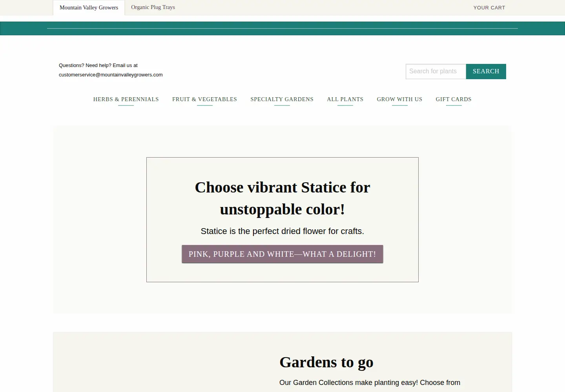Open the All Plants menu
This screenshot has height=392, width=565.
[x=345, y=99]
